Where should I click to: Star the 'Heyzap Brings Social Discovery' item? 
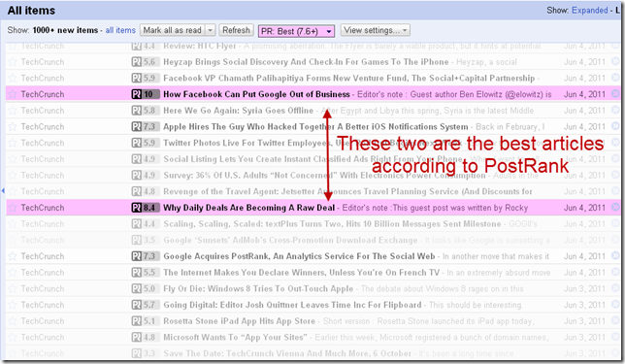point(13,62)
